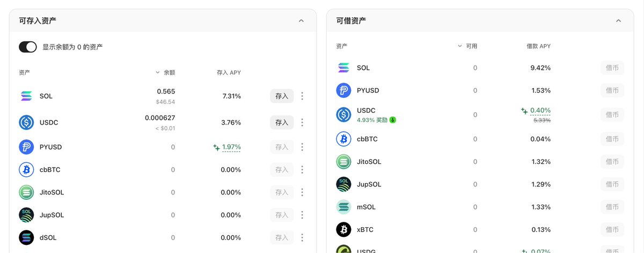
Task: Click the dSOL token icon
Action: click(x=26, y=237)
